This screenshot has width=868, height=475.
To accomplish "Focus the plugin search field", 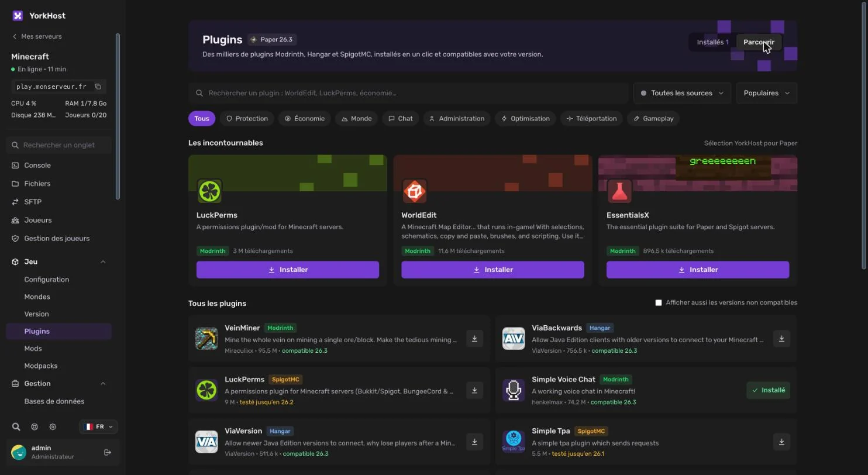I will 408,93.
